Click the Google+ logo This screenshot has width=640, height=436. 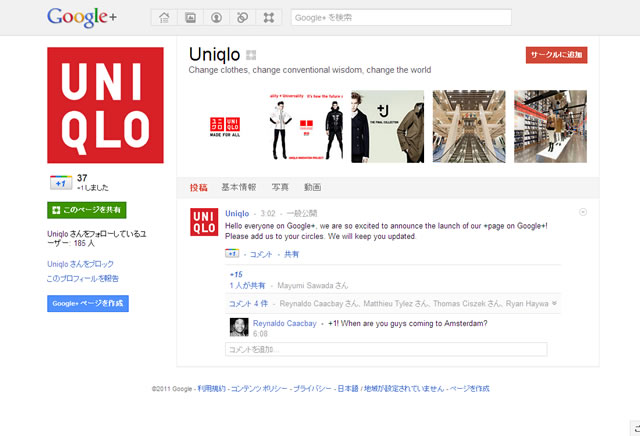point(82,17)
